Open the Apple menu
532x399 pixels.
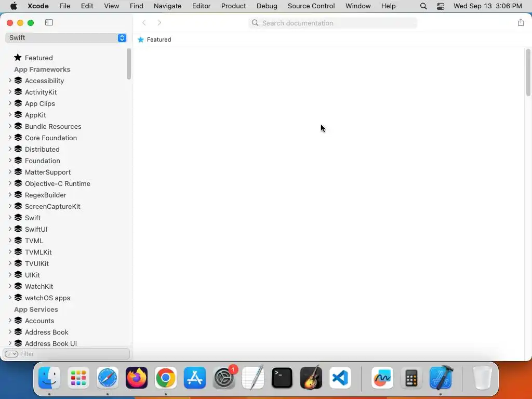pyautogui.click(x=14, y=6)
